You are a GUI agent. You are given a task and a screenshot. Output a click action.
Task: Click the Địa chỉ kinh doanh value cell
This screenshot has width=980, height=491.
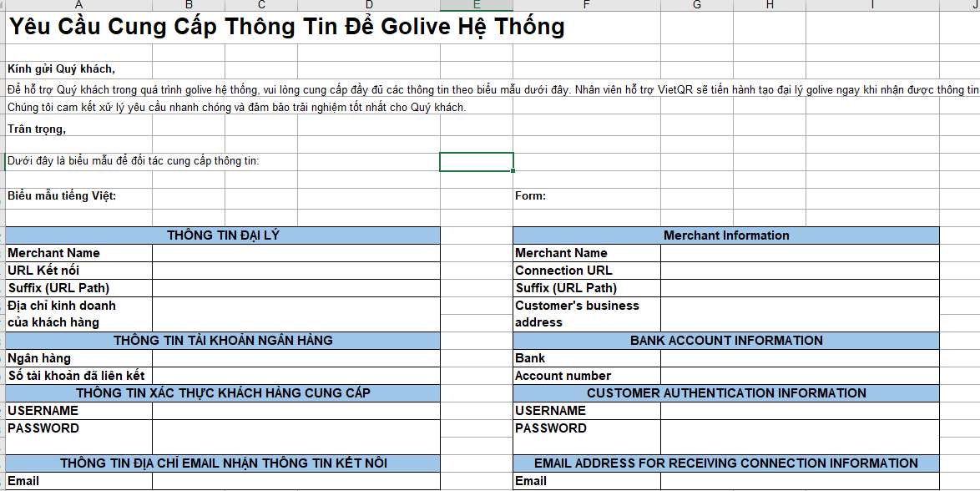(296, 315)
